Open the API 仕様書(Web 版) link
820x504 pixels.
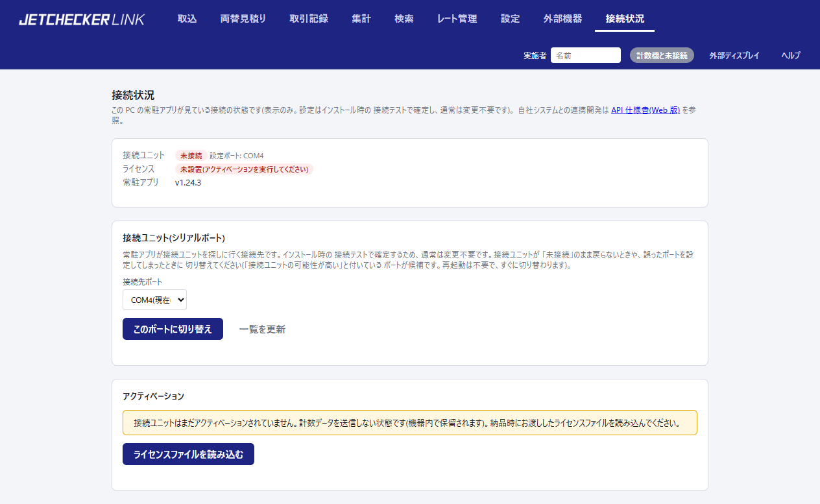pyautogui.click(x=645, y=110)
